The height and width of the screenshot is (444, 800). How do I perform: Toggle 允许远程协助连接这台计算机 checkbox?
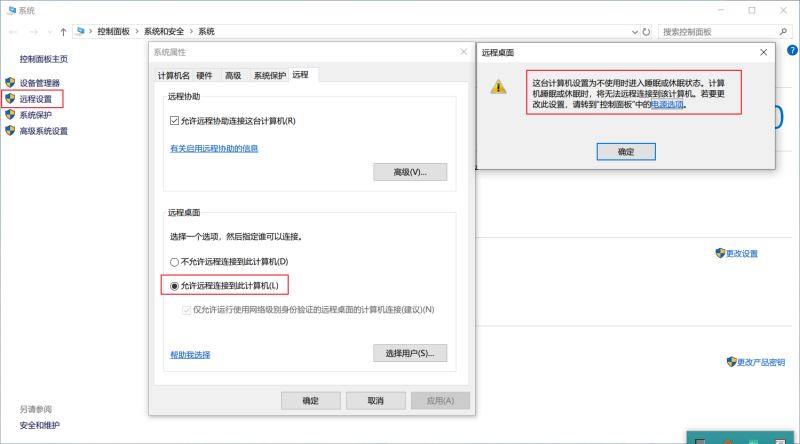pyautogui.click(x=175, y=121)
